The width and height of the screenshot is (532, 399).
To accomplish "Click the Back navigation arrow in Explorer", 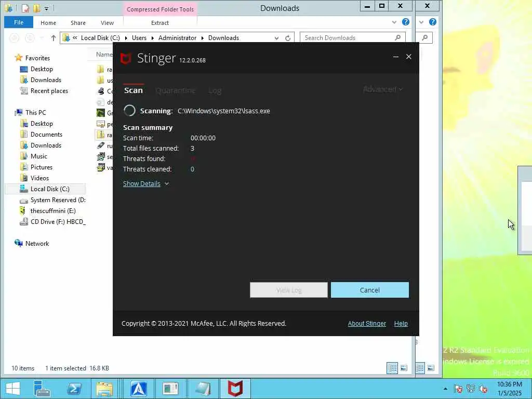I will (14, 38).
